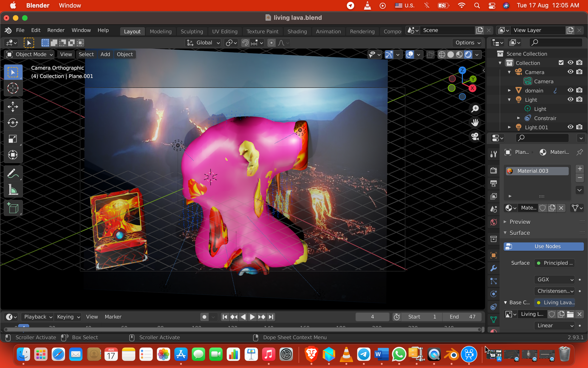
Task: Open the Add menu in viewport
Action: (x=105, y=54)
